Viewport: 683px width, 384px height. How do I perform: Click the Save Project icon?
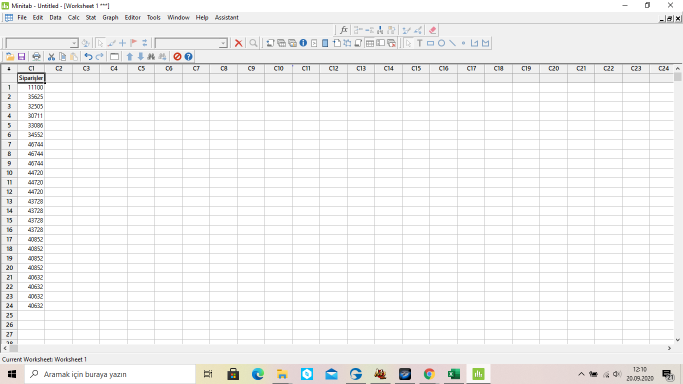coord(21,57)
